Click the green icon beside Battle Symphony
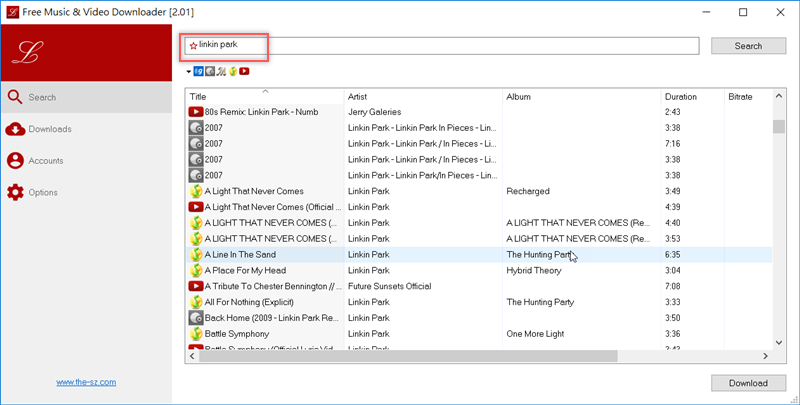Viewport: 800px width, 405px height. (196, 334)
